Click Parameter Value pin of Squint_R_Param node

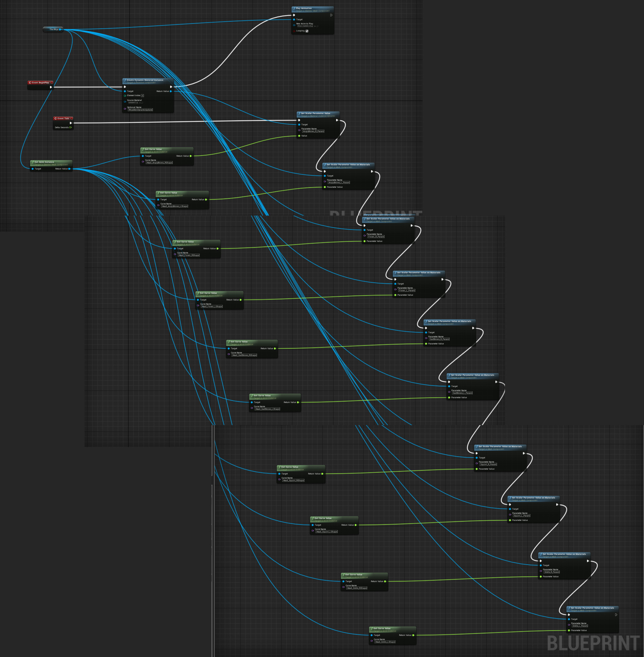pyautogui.click(x=477, y=469)
